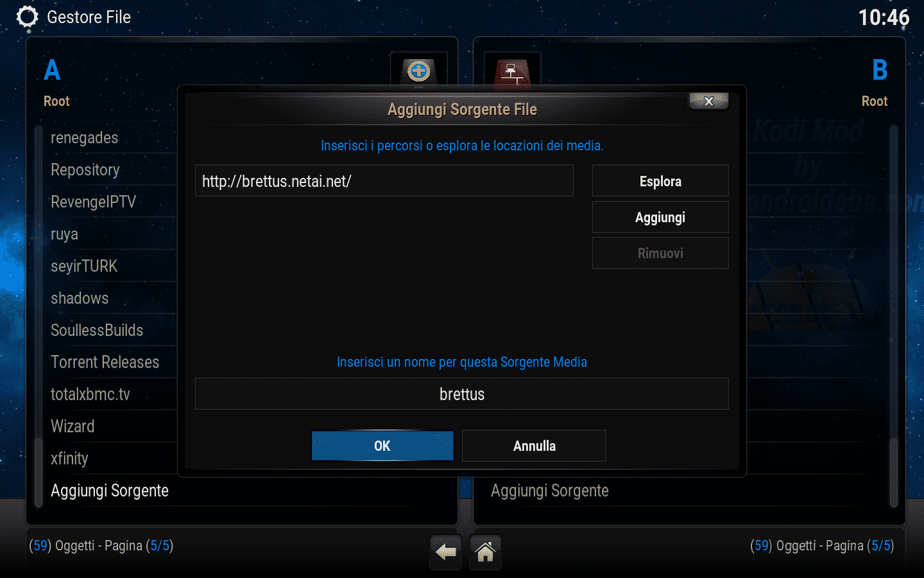Confirm with the OK button
Screen dimensions: 924x578
tap(382, 446)
